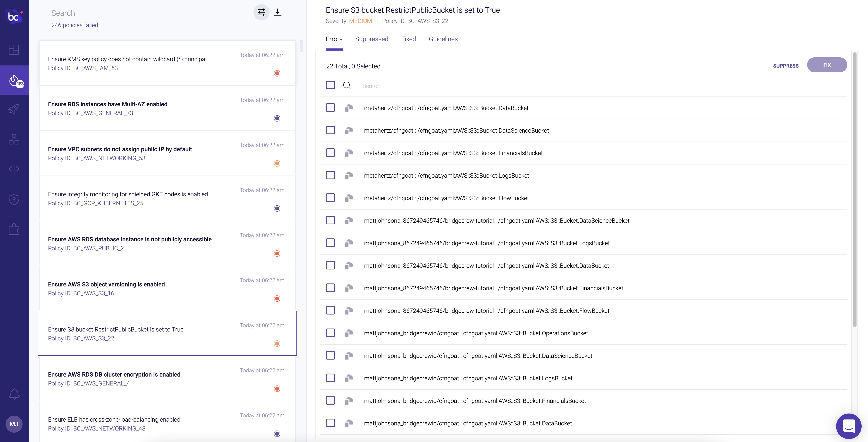This screenshot has height=442, width=868.
Task: Click the SUPPRESS button
Action: tap(785, 66)
